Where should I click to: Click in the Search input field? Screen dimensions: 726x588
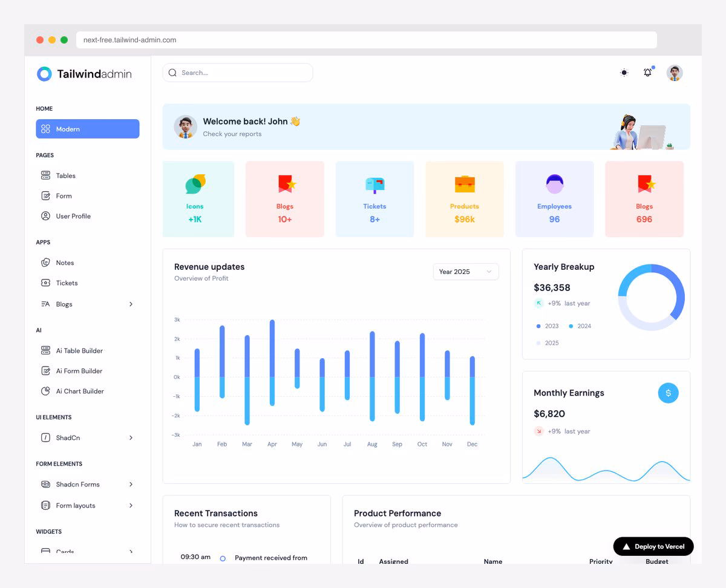(238, 73)
